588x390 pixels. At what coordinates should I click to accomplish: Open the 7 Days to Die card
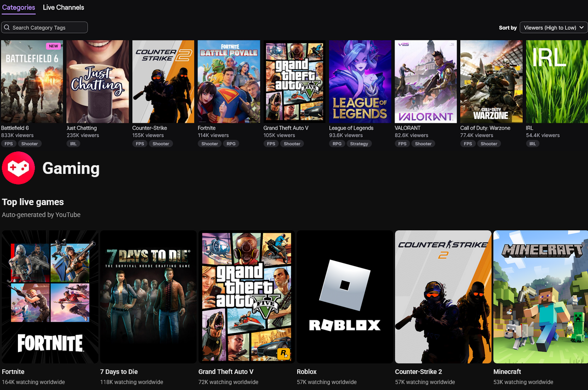point(148,297)
